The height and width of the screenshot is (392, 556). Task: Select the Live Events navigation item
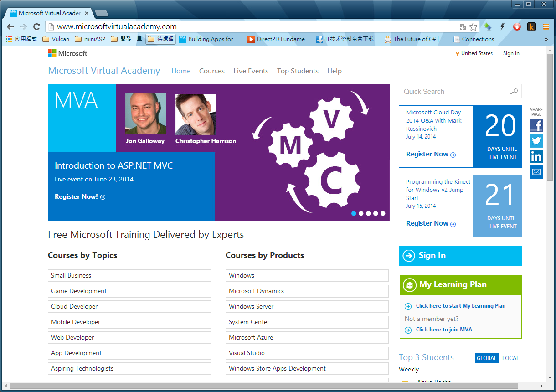251,71
